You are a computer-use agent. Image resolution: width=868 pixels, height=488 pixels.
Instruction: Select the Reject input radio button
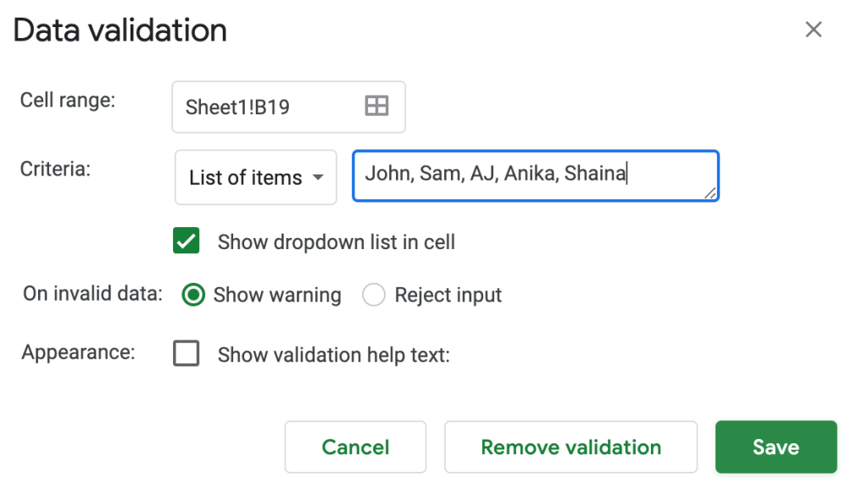coord(374,295)
